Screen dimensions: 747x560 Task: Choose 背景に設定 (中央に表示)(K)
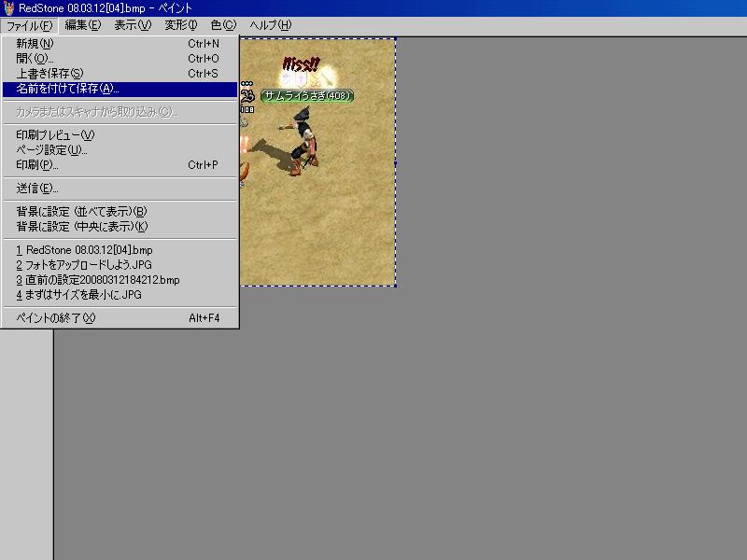pyautogui.click(x=120, y=227)
